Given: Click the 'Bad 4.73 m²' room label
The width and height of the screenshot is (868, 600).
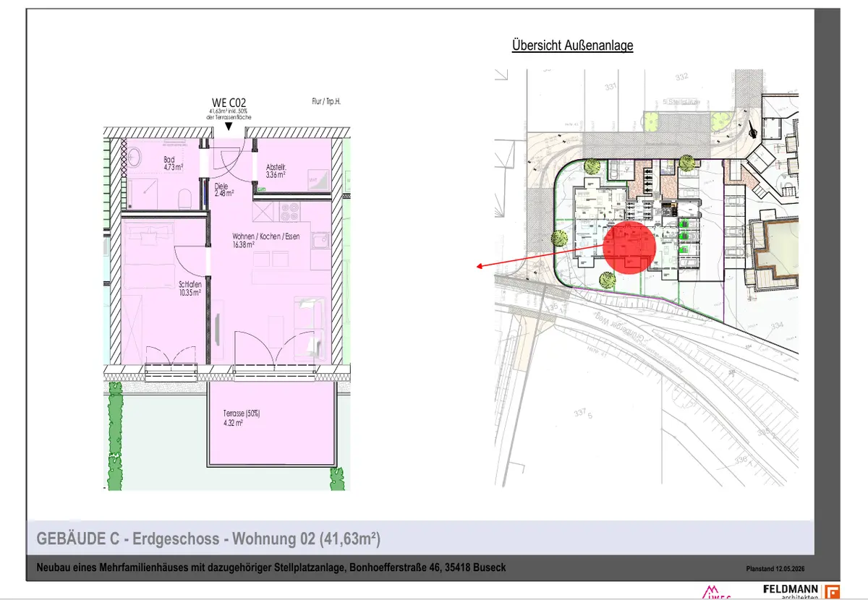Looking at the screenshot, I should [174, 163].
